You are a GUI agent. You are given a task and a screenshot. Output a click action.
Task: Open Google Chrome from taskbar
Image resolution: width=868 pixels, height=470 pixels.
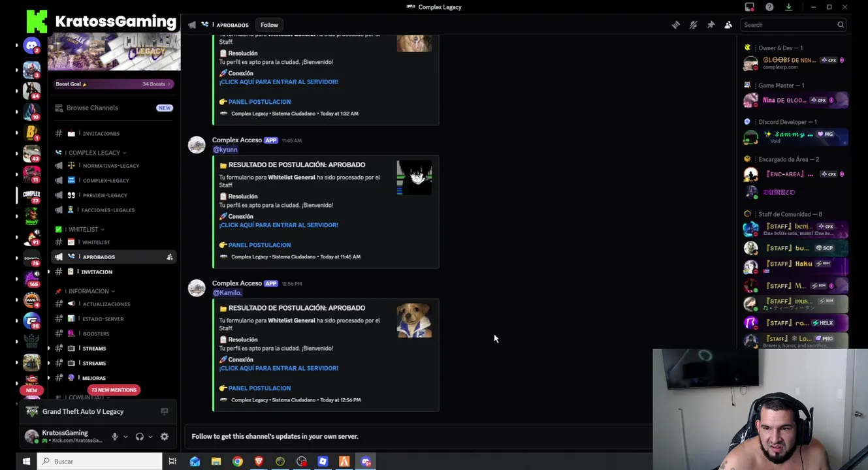click(238, 462)
